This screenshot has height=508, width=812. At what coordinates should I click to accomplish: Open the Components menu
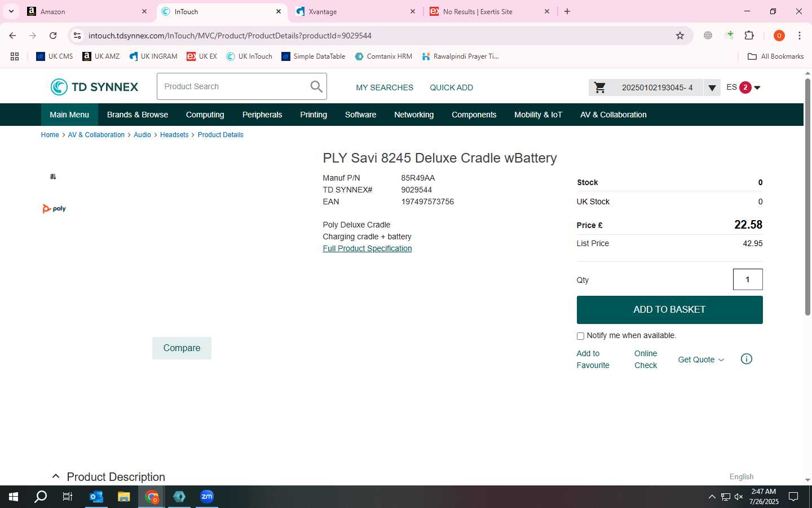click(x=474, y=115)
